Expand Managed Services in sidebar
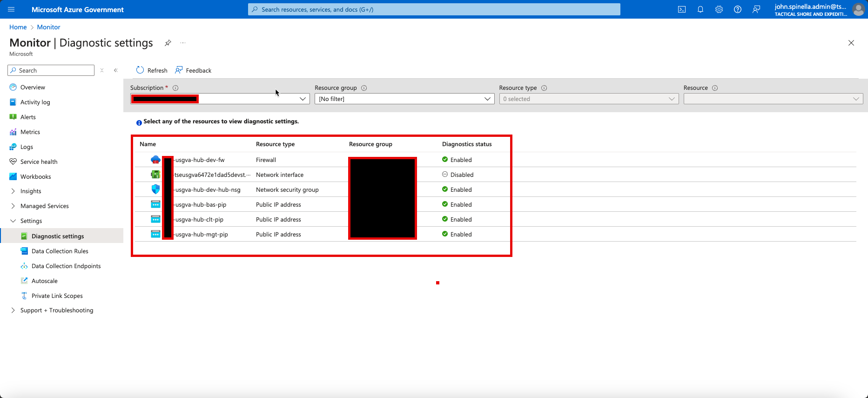 coord(44,206)
